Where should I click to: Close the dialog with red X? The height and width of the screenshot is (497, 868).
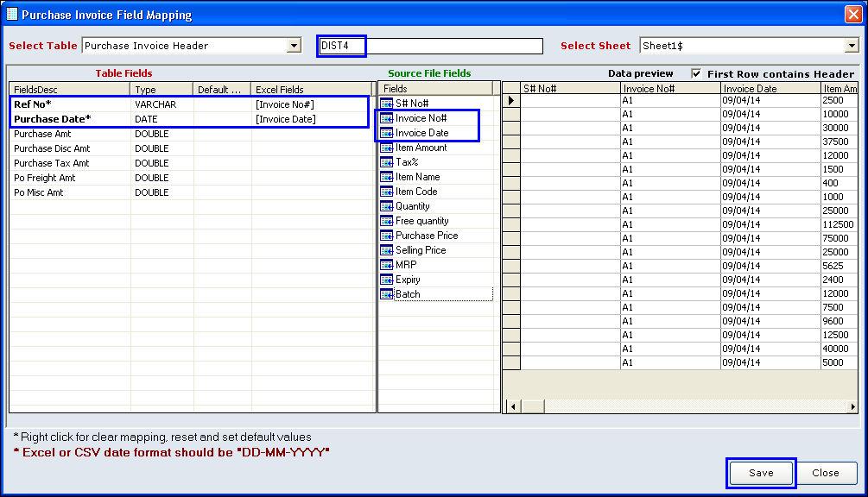(853, 14)
